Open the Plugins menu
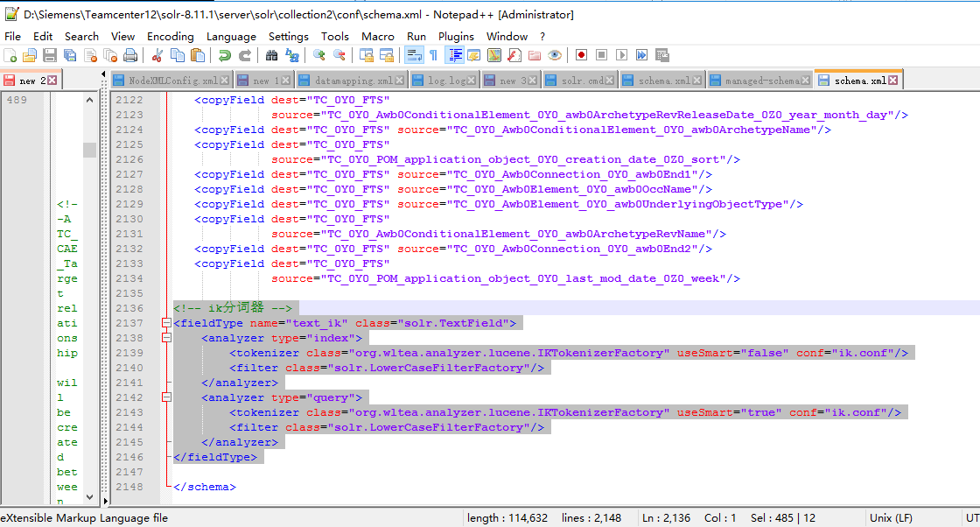Screen dimensions: 980x527 click(x=456, y=36)
